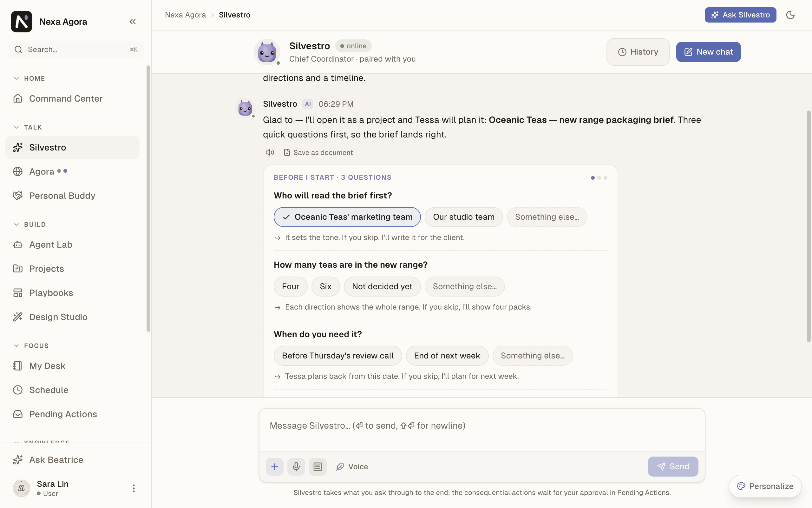Pick Something else under Who will read the brief

[x=547, y=217]
